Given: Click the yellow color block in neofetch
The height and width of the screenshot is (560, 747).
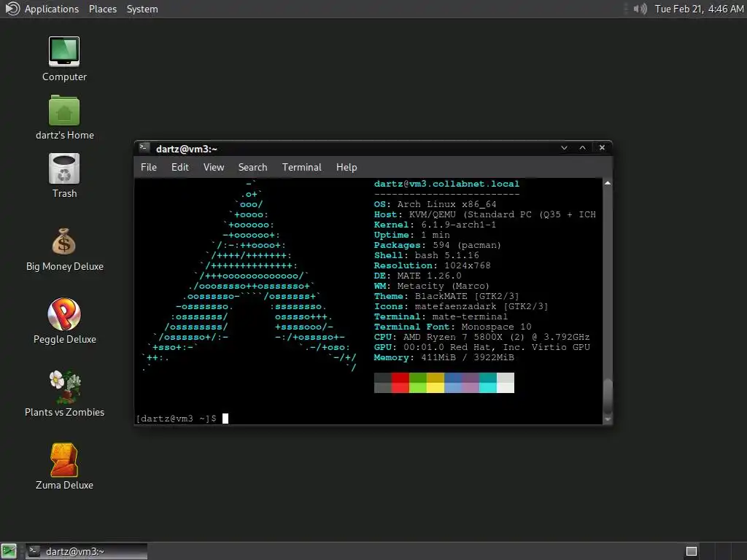Looking at the screenshot, I should [x=436, y=383].
